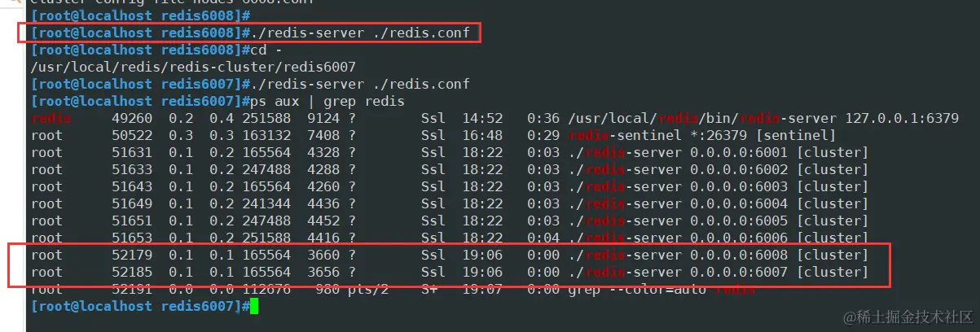
Task: Click RSS value 4288
Action: tap(323, 170)
